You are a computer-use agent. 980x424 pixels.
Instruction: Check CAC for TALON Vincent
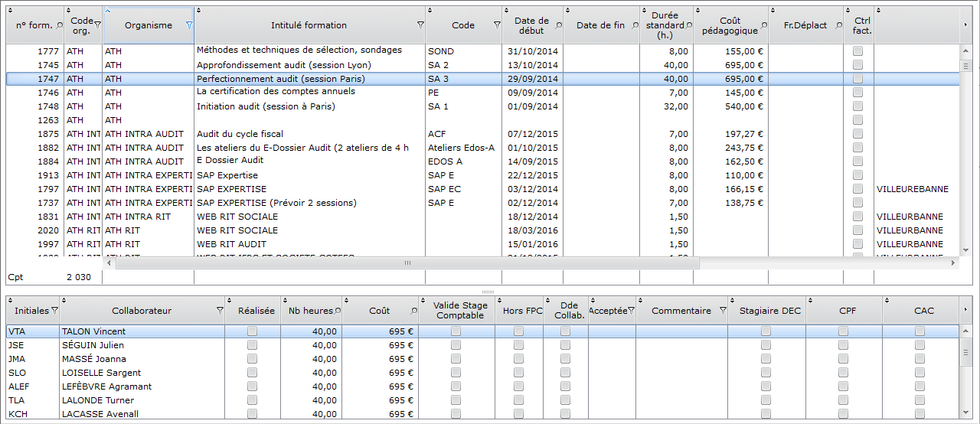point(920,331)
